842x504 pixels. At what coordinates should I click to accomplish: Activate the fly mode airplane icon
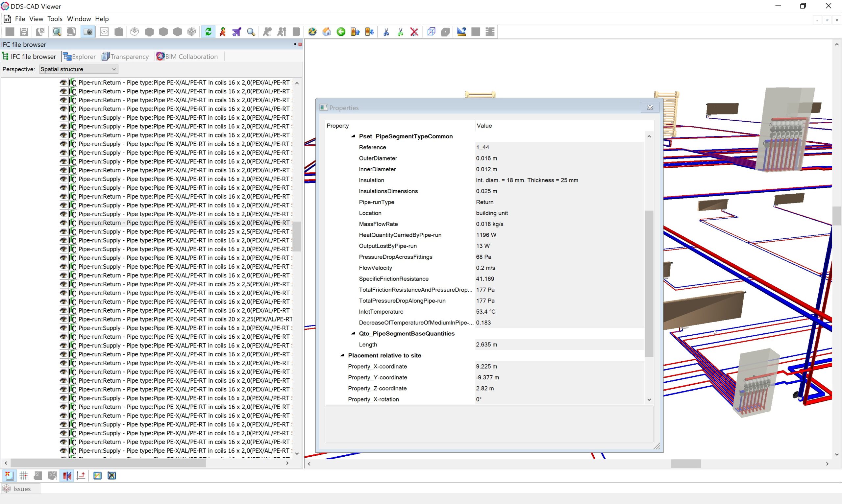tap(237, 32)
